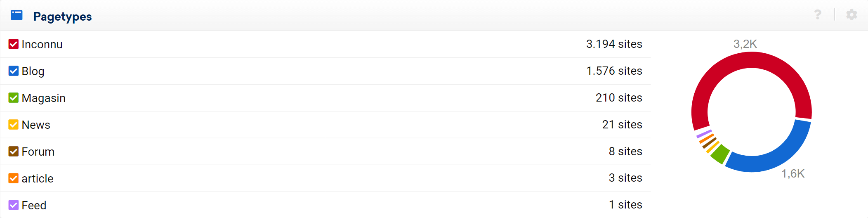This screenshot has width=868, height=218.
Task: Toggle the blue Blog checkbox
Action: point(14,71)
